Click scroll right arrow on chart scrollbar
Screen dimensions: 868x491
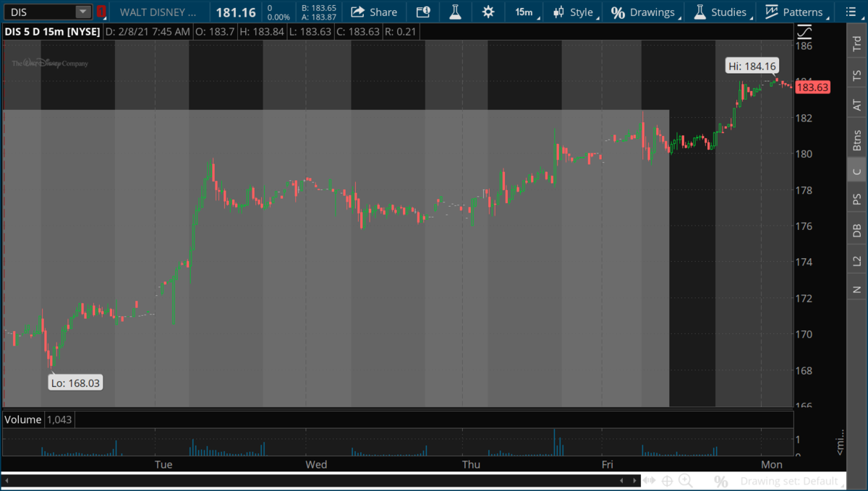634,480
